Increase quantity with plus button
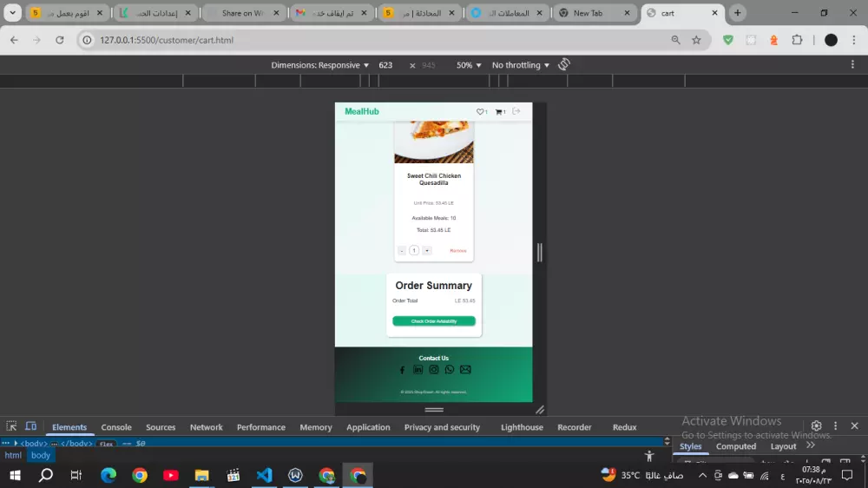 427,251
